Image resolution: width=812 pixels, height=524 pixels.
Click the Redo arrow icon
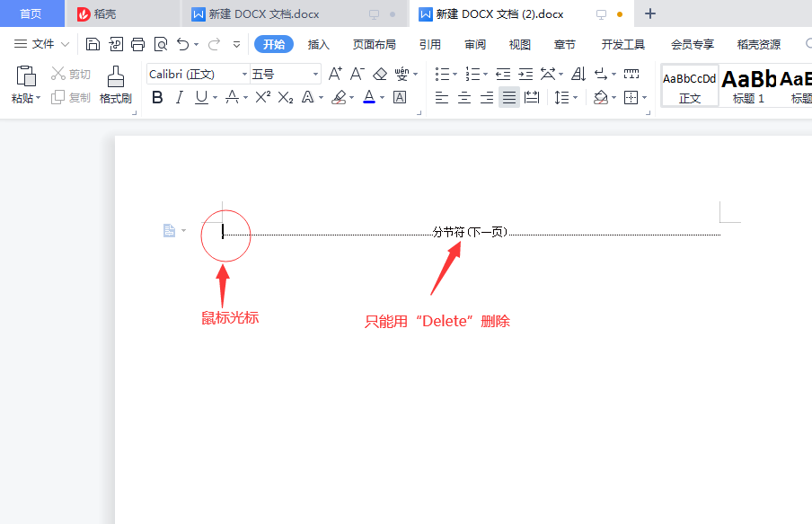click(x=214, y=45)
